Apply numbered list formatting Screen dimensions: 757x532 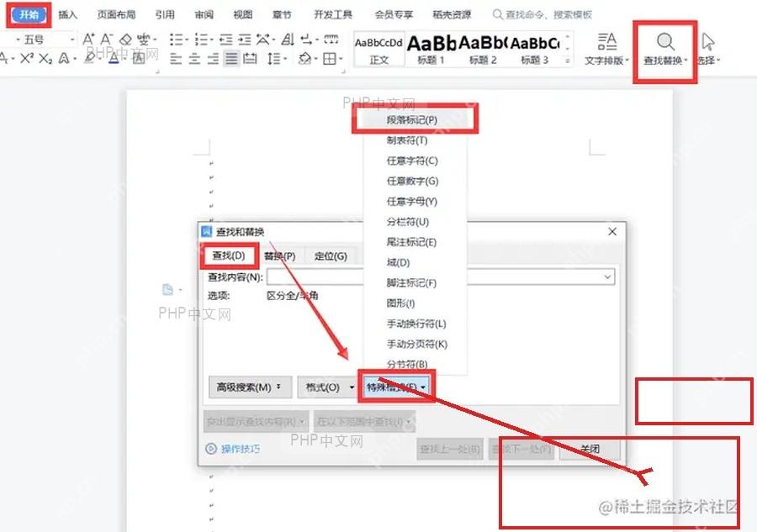point(203,39)
